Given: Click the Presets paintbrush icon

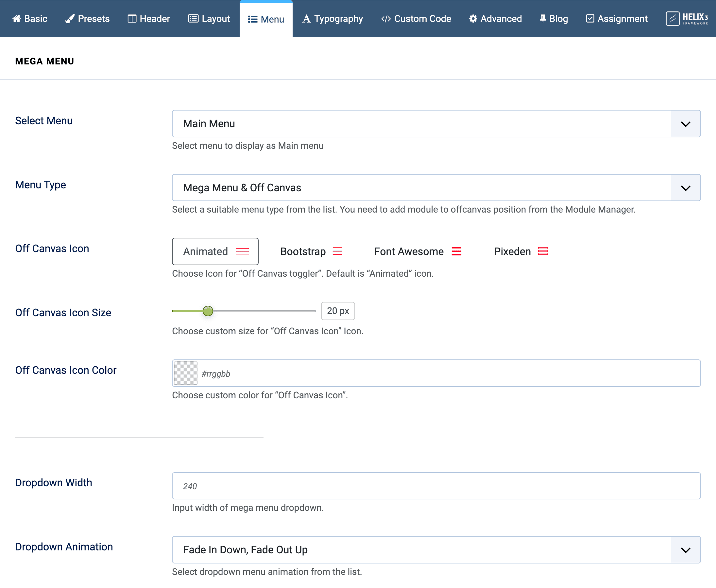Looking at the screenshot, I should [70, 19].
